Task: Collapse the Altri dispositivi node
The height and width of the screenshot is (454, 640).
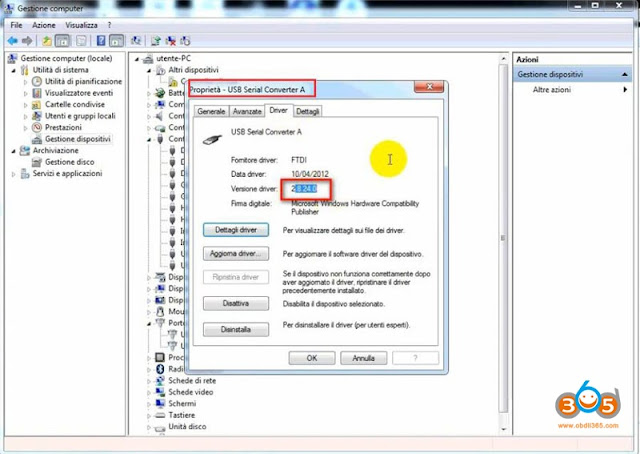Action: tap(149, 71)
